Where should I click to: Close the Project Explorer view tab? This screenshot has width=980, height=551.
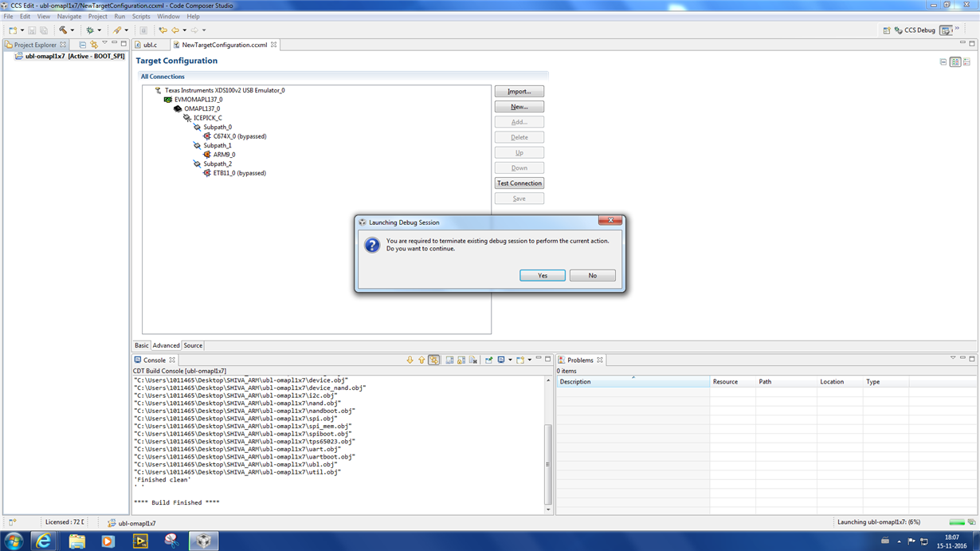click(63, 45)
